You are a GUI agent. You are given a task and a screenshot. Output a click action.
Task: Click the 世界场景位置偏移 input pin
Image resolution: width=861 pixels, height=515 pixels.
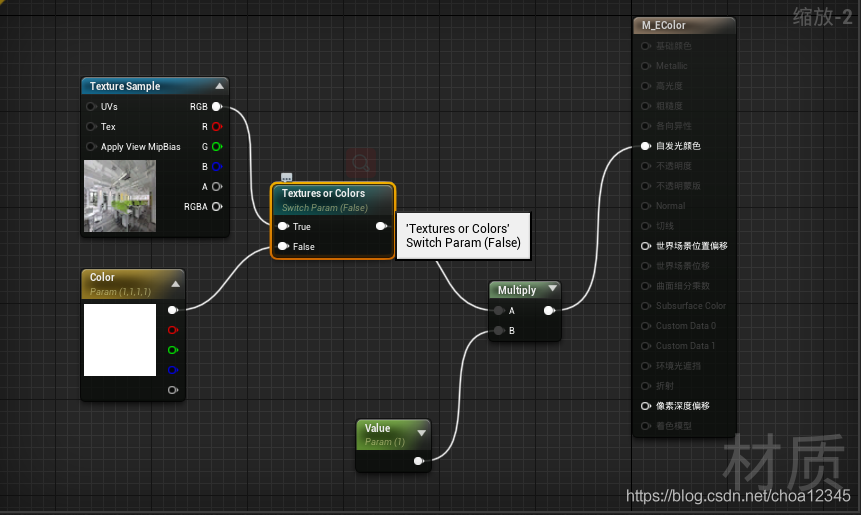coord(646,246)
